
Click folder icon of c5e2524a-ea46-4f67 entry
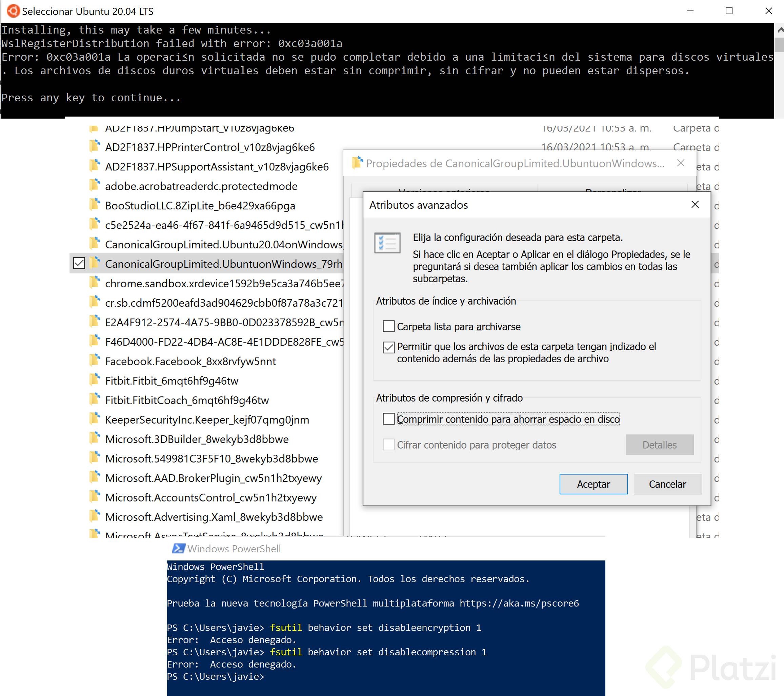(x=94, y=224)
